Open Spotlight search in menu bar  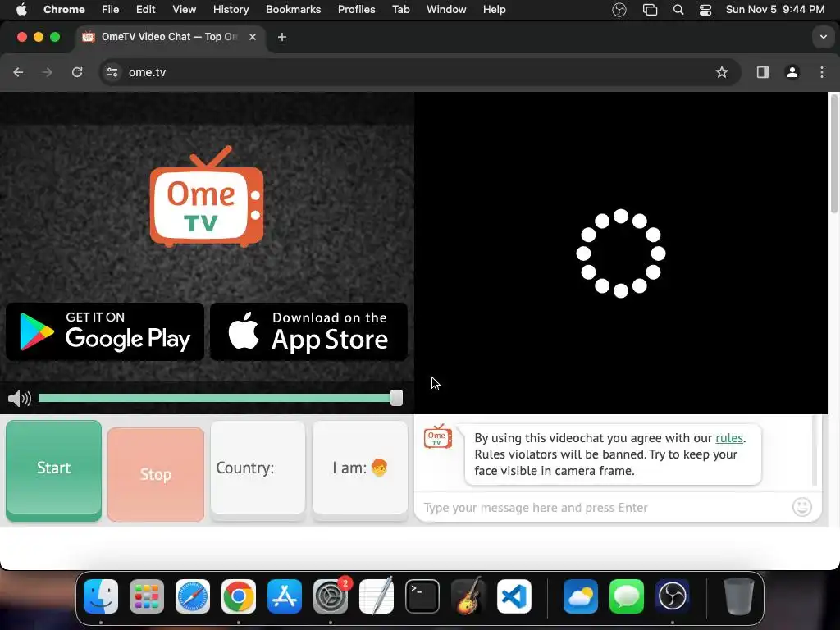[x=678, y=10]
